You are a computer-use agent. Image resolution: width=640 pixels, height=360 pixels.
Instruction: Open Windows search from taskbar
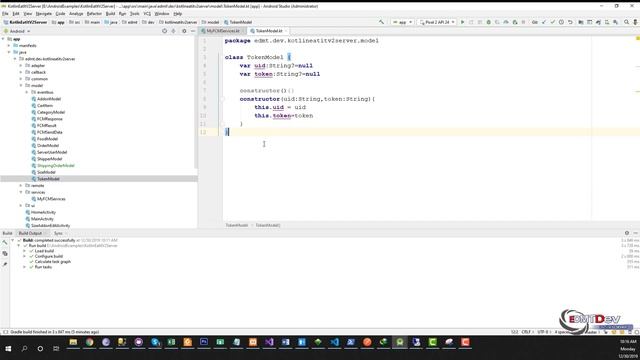pos(24,349)
